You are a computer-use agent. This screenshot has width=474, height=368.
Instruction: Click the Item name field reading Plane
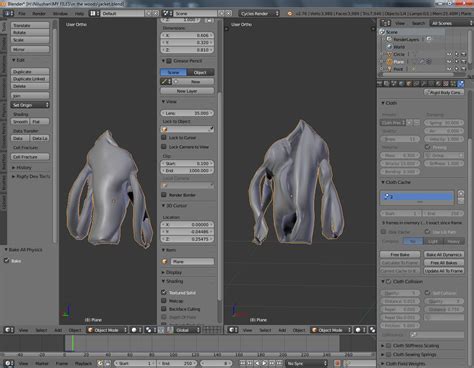click(x=192, y=262)
